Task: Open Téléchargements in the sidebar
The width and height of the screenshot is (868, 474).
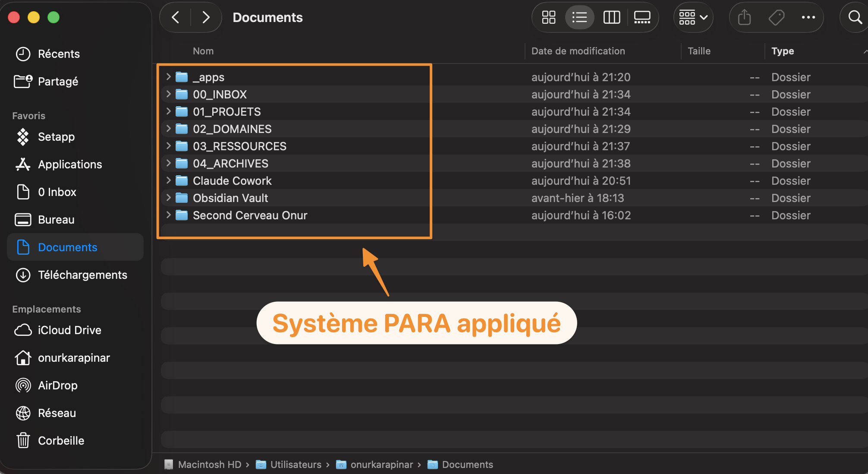Action: click(x=75, y=275)
